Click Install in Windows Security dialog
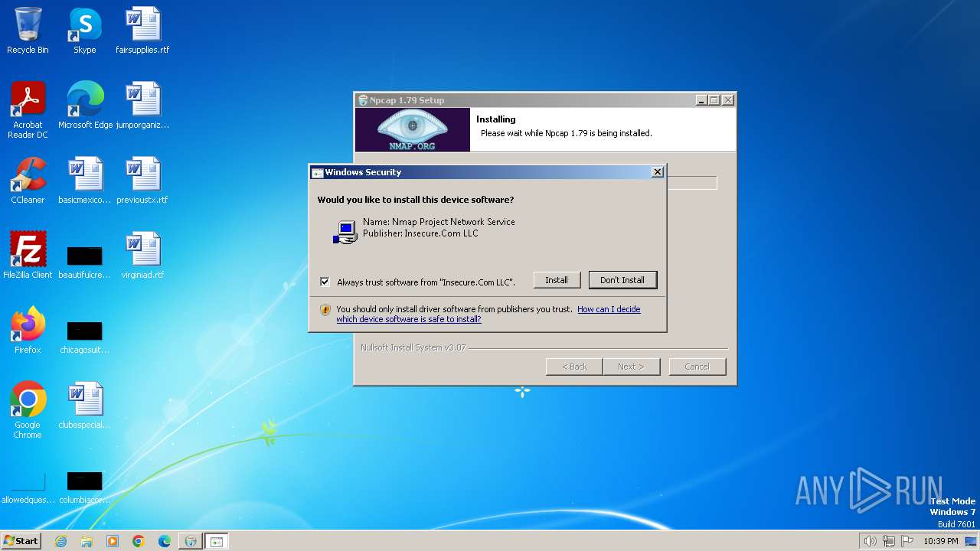Screen dimensions: 980x551 coord(557,280)
